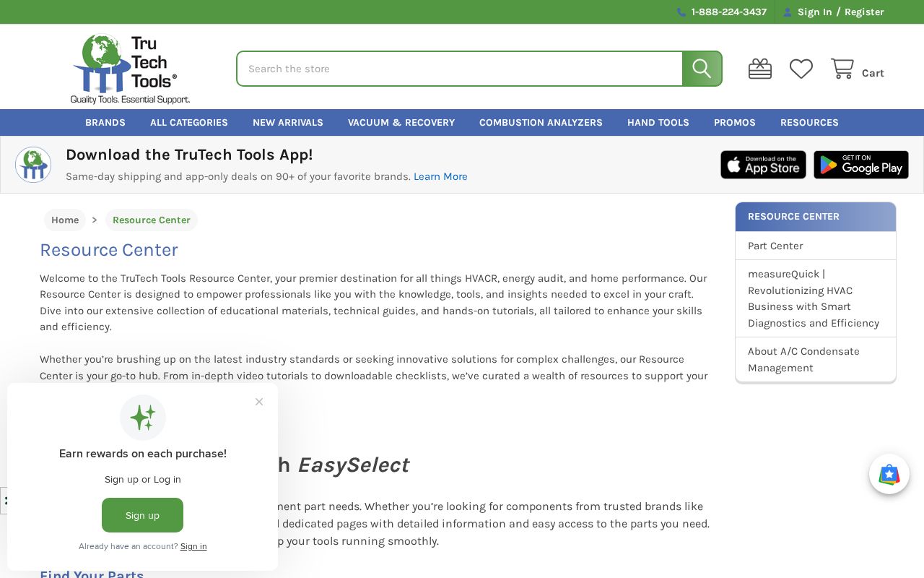Expand the All Categories menu

click(x=189, y=123)
